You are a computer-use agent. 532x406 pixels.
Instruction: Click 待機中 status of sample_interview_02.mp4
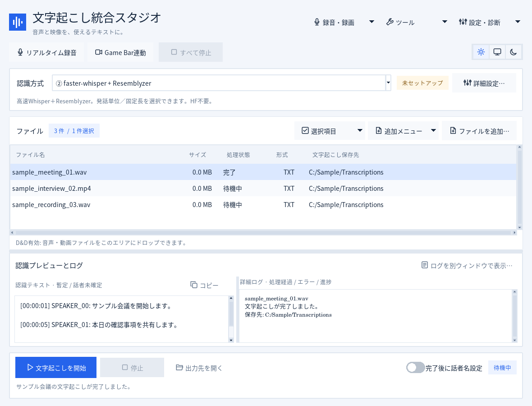[232, 189]
